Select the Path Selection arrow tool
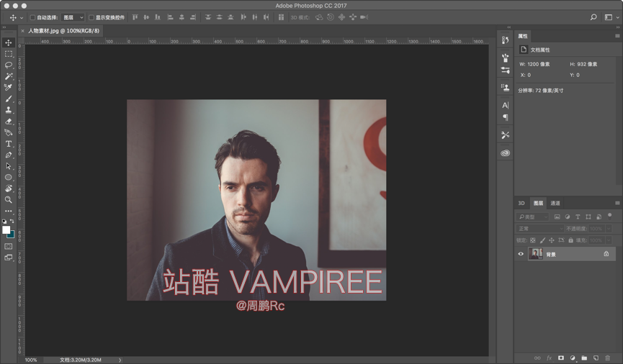The image size is (623, 364). (x=9, y=166)
